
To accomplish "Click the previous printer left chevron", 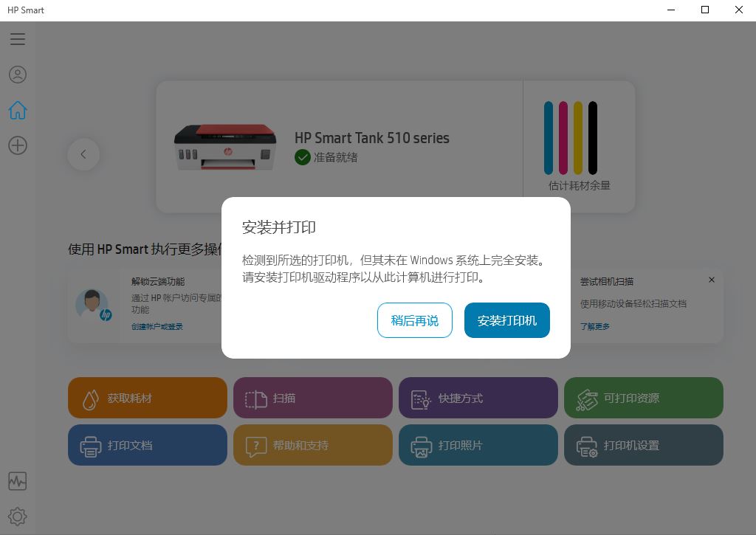I will 83,154.
